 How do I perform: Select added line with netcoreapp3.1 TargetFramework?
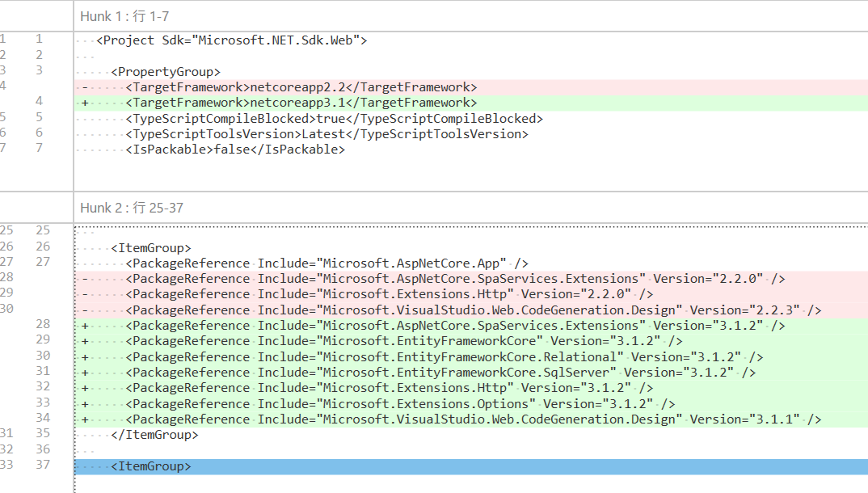click(x=470, y=103)
